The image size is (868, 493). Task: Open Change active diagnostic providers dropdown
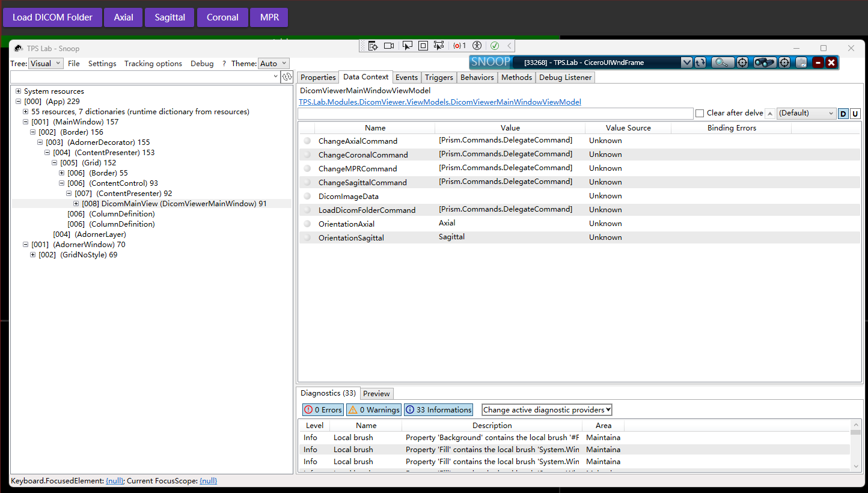click(x=547, y=410)
